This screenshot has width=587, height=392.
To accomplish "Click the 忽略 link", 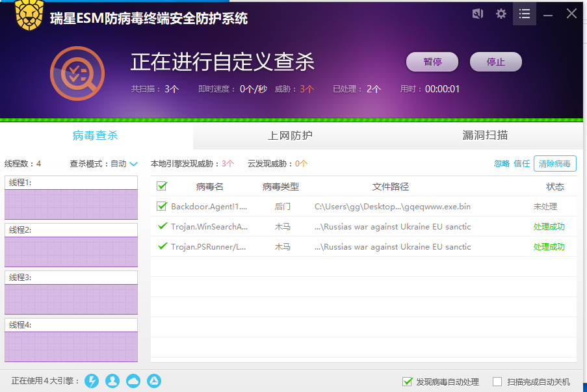I will click(502, 164).
